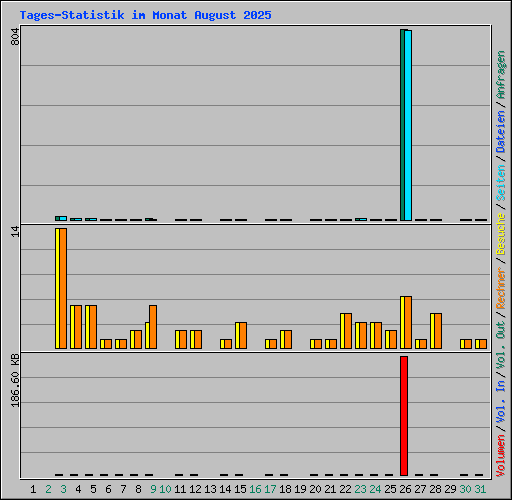This screenshot has height=500, width=512.
Task: Select the orange bar for day 4
Action: coord(78,327)
